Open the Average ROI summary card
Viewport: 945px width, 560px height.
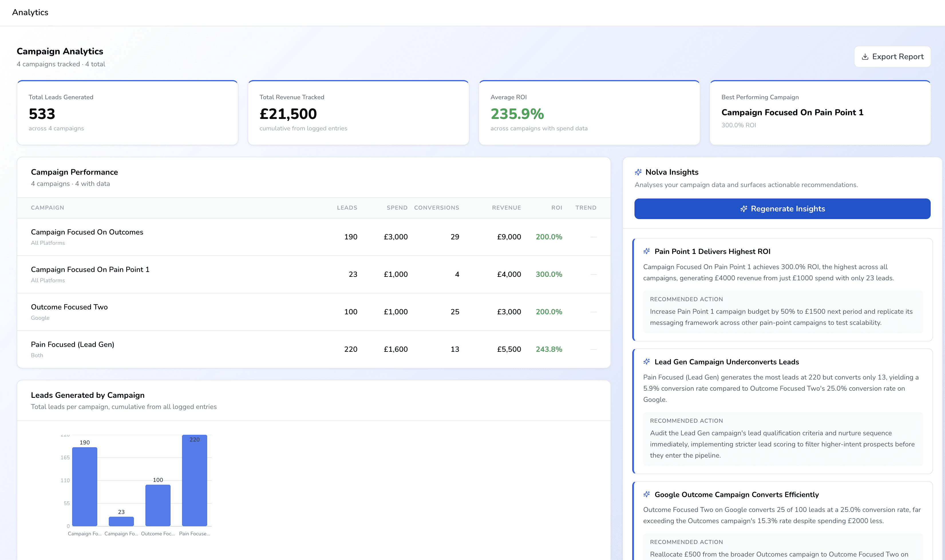[x=589, y=112]
